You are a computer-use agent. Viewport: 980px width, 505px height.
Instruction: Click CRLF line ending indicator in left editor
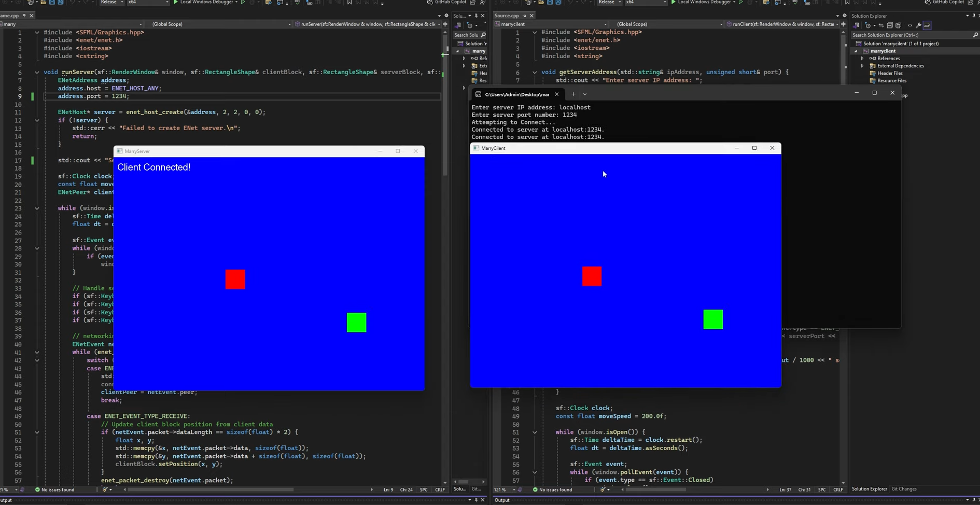point(440,489)
